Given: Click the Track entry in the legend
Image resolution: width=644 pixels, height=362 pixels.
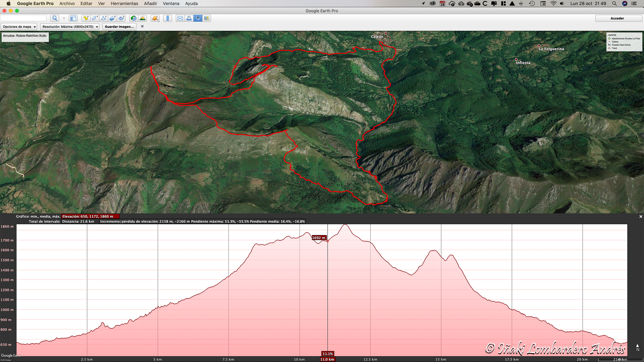Looking at the screenshot, I should tap(614, 48).
